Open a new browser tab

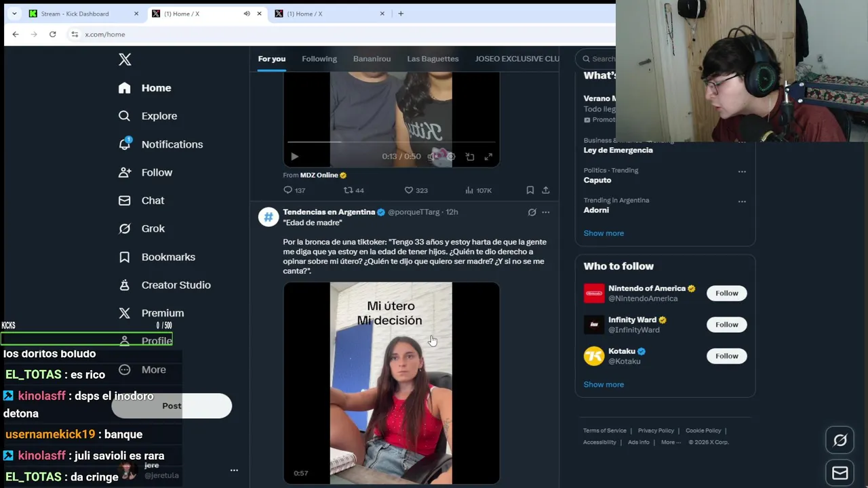(x=401, y=14)
